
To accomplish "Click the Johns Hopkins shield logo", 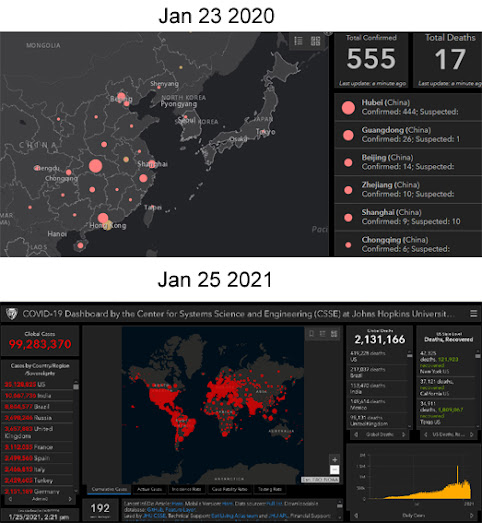I will (12, 314).
